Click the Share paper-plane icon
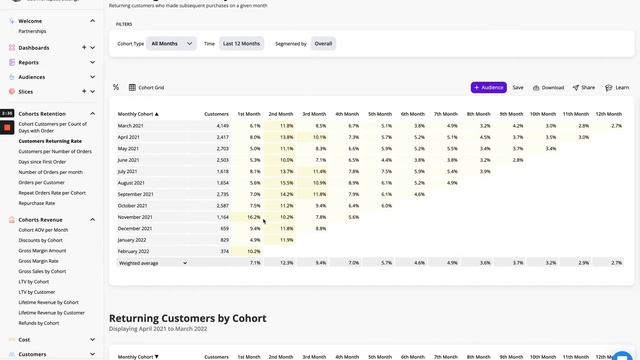This screenshot has height=360, width=640. (576, 88)
